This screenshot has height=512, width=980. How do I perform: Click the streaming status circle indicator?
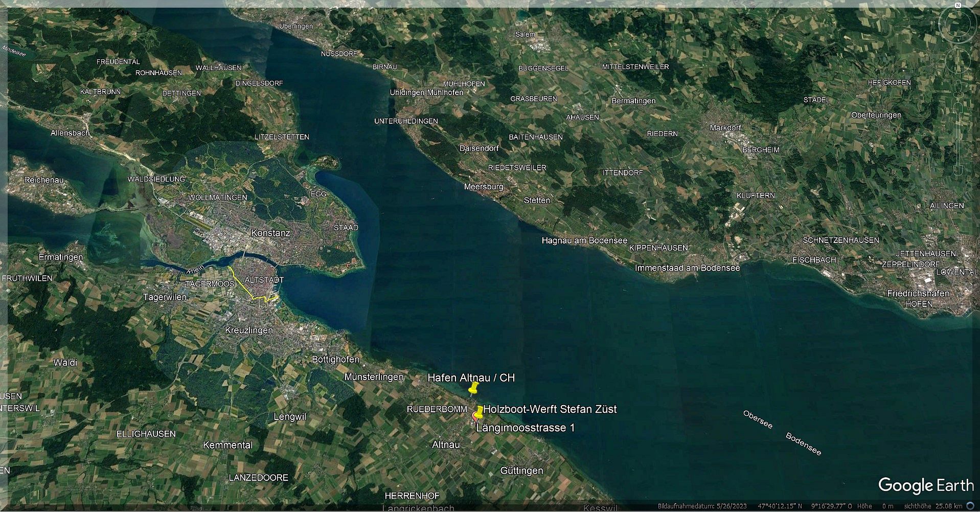point(970,506)
